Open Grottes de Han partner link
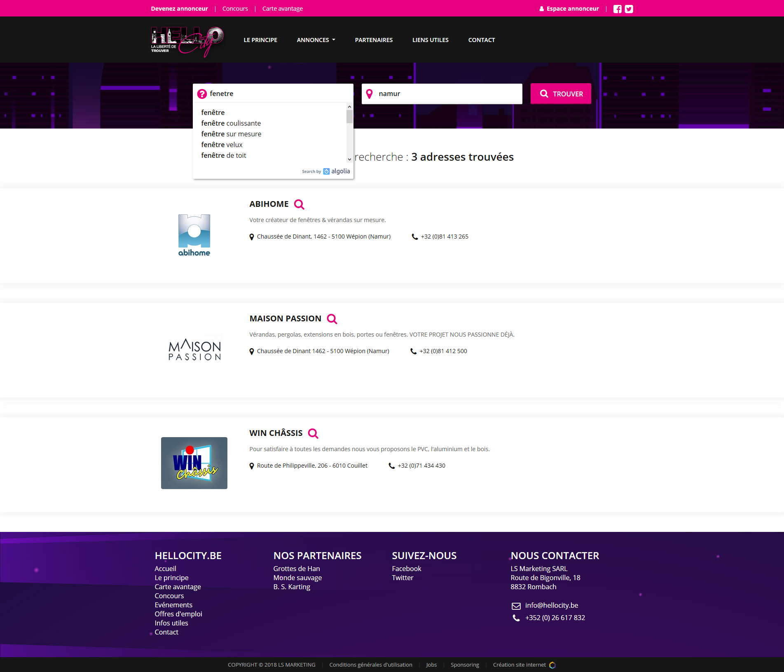Screen dimensions: 784x672 (297, 569)
